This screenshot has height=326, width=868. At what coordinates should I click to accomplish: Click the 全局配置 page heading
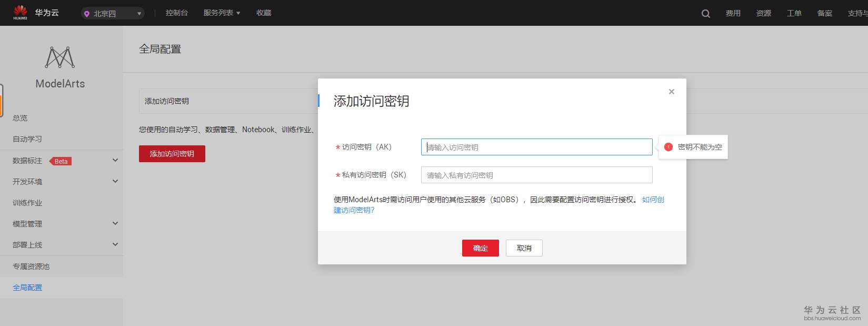(x=160, y=49)
